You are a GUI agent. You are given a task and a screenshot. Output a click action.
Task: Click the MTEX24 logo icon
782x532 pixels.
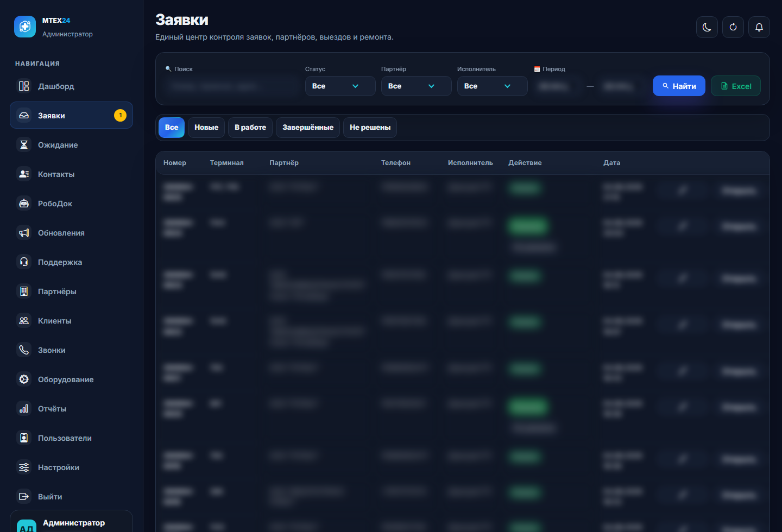(25, 27)
